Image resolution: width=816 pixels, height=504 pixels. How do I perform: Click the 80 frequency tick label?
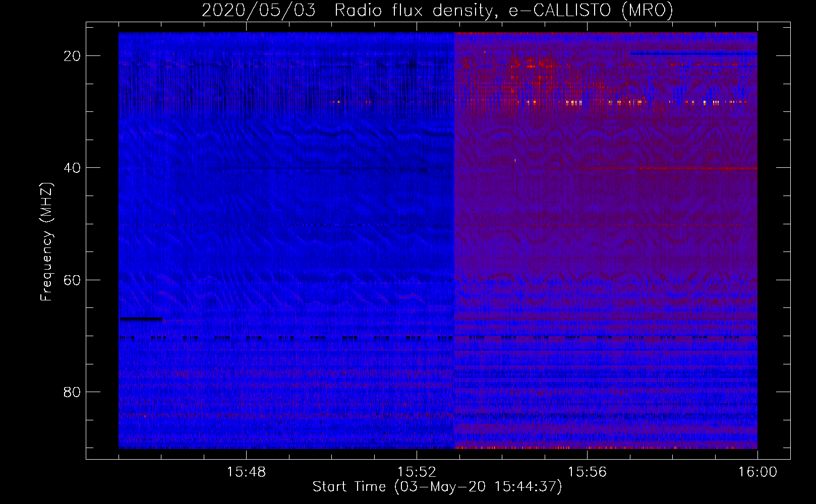tap(72, 392)
